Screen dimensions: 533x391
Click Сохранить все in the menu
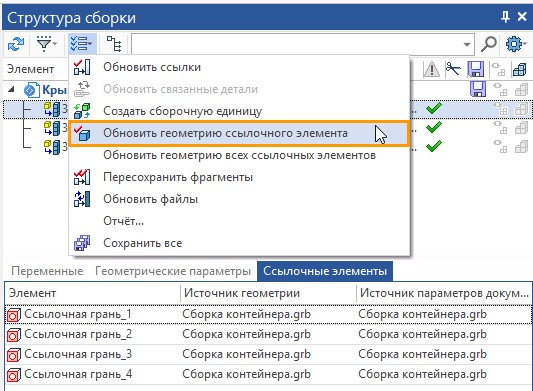[143, 243]
